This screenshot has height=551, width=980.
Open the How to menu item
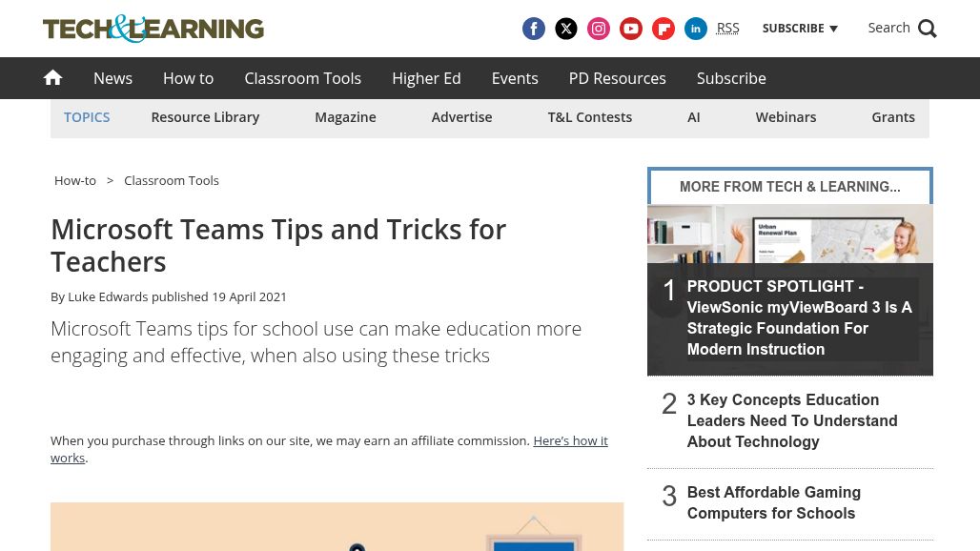188,78
